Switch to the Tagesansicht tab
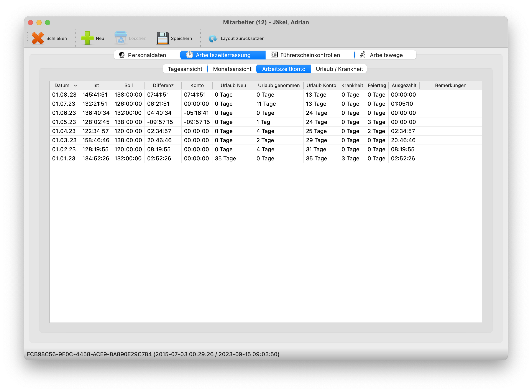 tap(185, 69)
